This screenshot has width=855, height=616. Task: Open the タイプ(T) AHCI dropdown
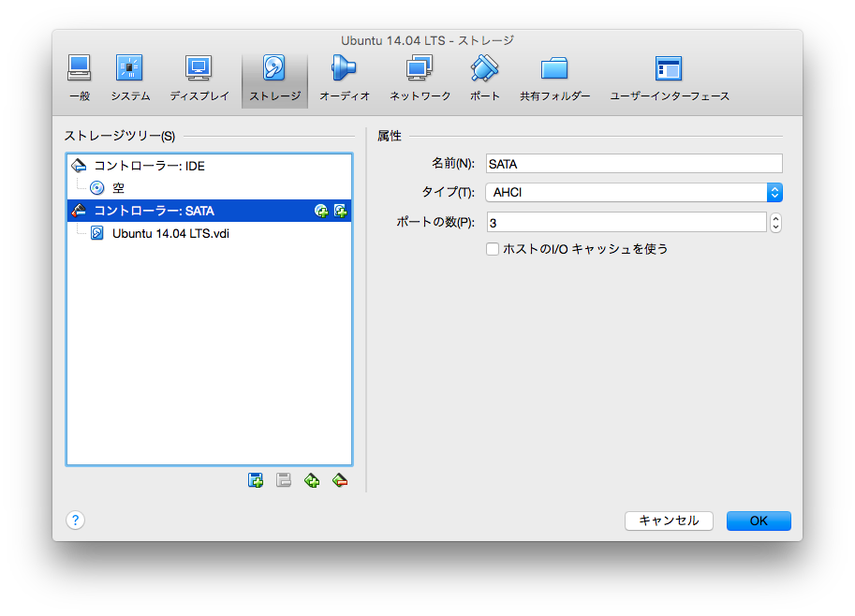(634, 193)
